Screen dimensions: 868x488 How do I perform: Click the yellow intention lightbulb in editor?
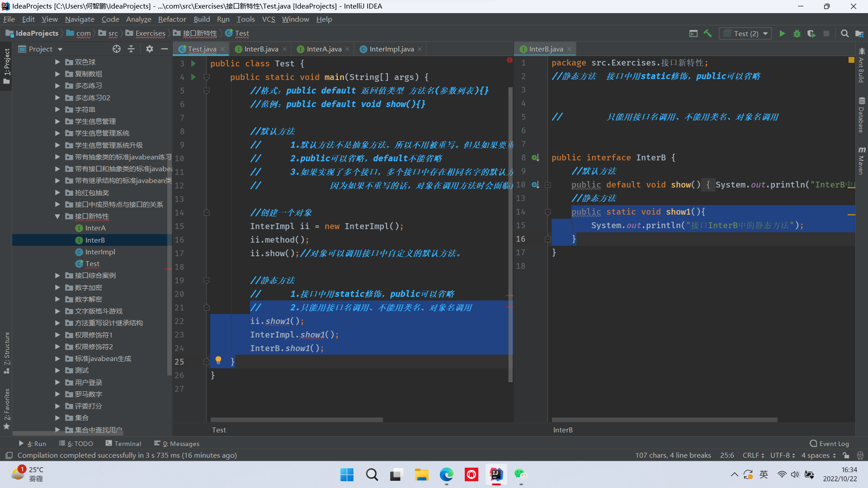click(x=218, y=360)
